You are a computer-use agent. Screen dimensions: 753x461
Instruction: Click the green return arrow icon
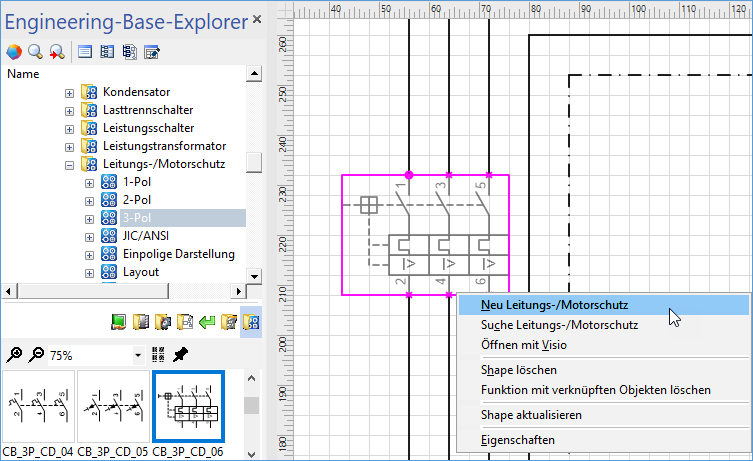[207, 322]
